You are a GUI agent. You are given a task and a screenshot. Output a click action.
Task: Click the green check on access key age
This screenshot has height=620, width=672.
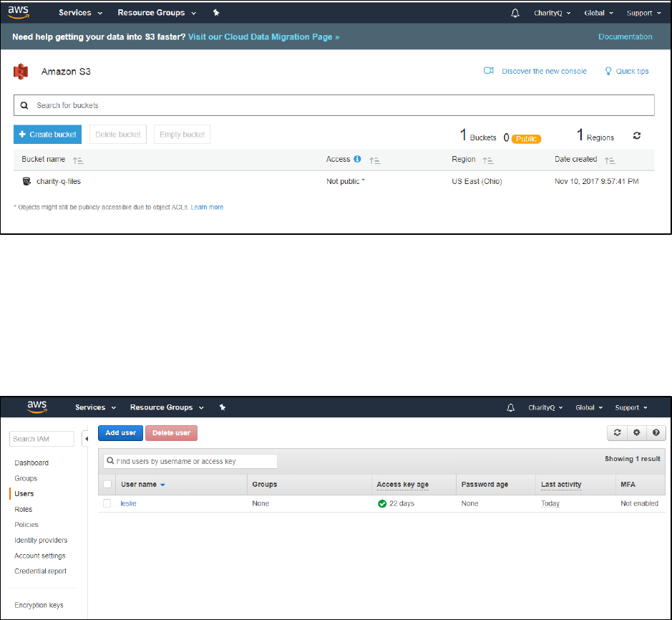tap(382, 504)
